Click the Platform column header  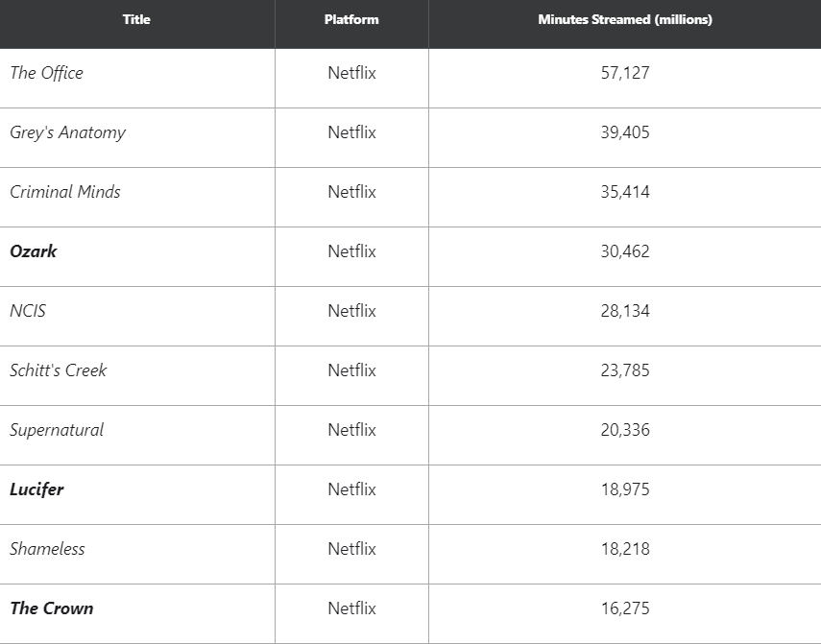pos(351,20)
